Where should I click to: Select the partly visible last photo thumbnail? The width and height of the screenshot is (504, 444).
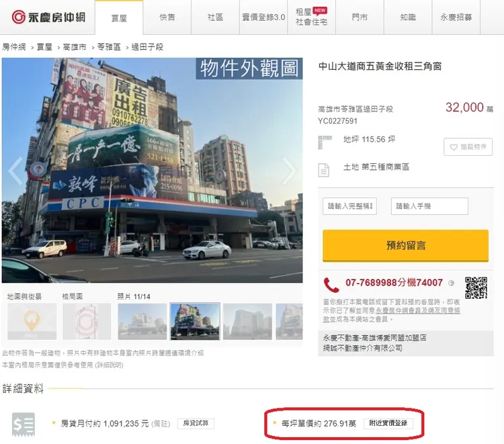tap(289, 321)
